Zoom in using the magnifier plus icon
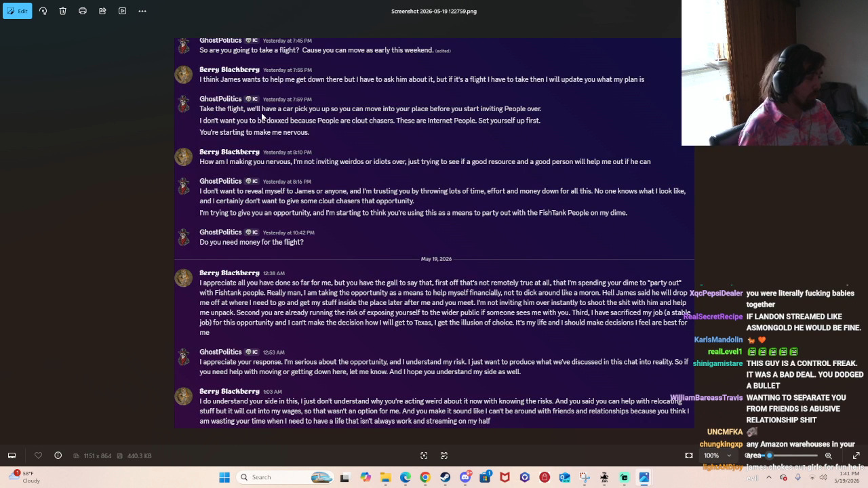Image resolution: width=868 pixels, height=488 pixels. point(829,455)
